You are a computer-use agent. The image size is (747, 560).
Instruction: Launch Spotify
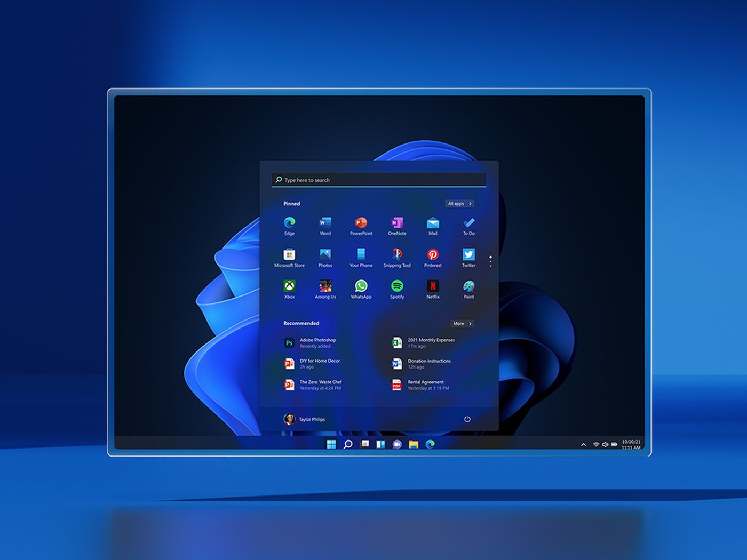397,287
